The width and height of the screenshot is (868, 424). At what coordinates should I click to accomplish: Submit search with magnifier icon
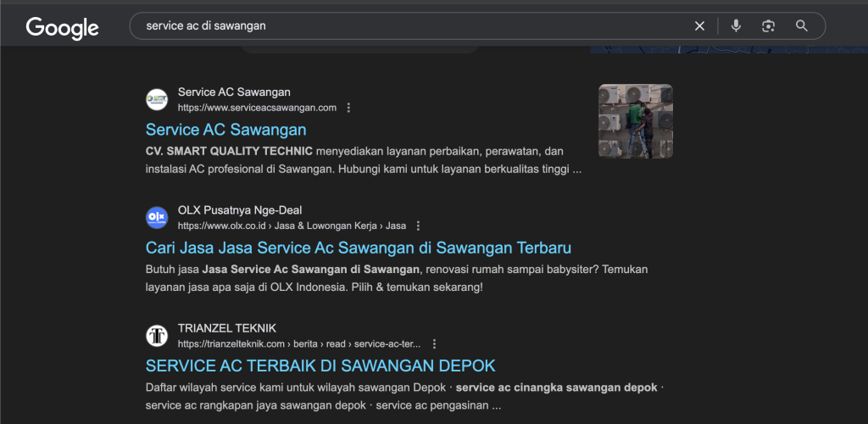tap(802, 26)
